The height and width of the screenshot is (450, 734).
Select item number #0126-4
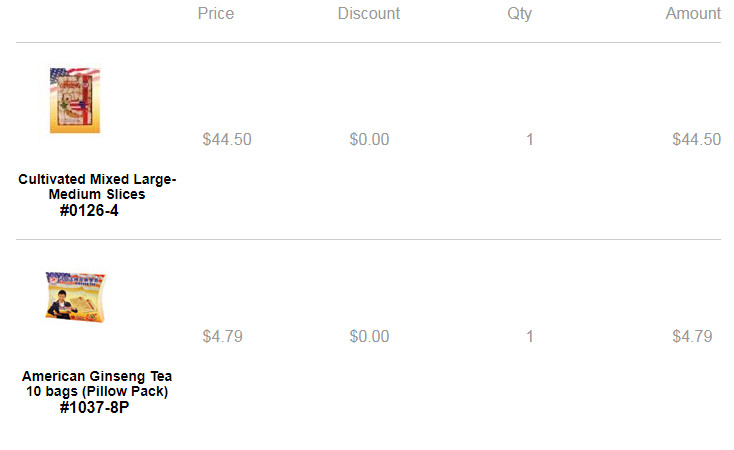[x=89, y=211]
